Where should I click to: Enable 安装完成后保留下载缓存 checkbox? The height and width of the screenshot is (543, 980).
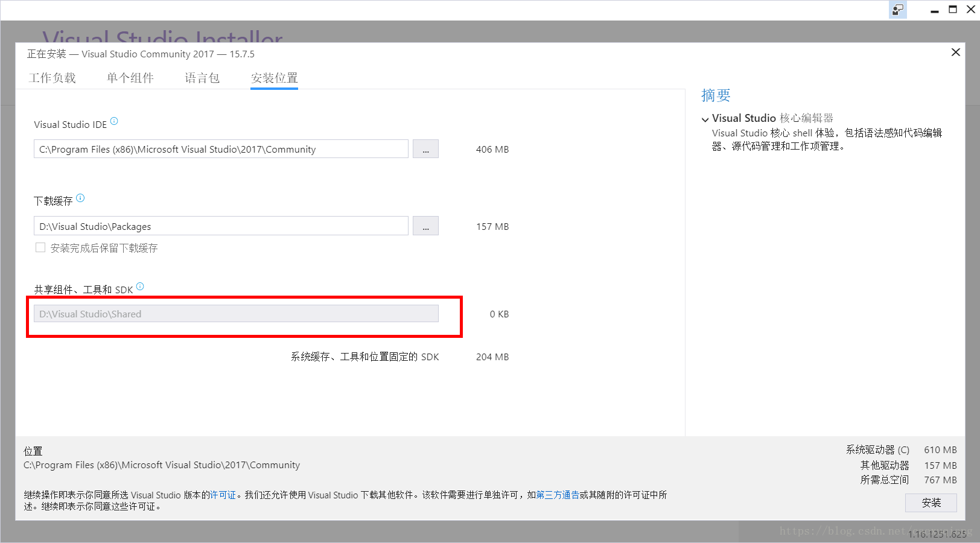[40, 248]
